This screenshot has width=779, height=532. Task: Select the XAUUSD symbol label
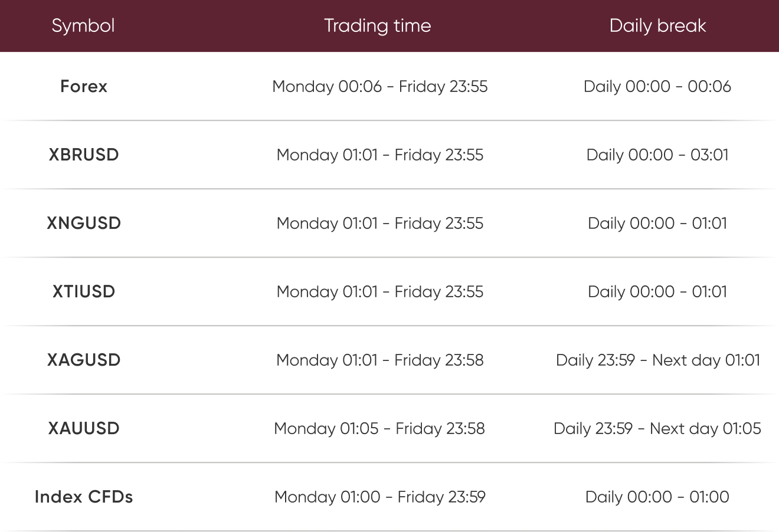coord(84,429)
